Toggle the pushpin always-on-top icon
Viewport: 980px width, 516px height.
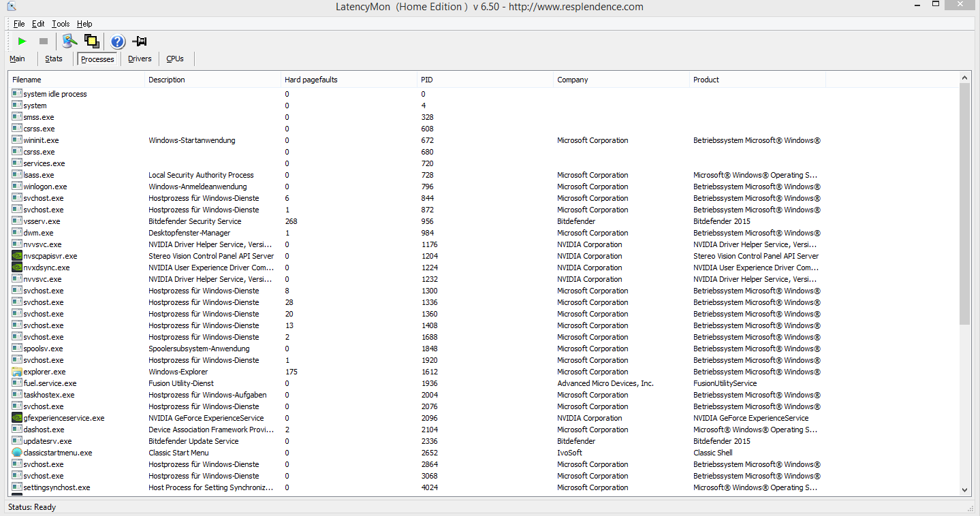coord(140,42)
